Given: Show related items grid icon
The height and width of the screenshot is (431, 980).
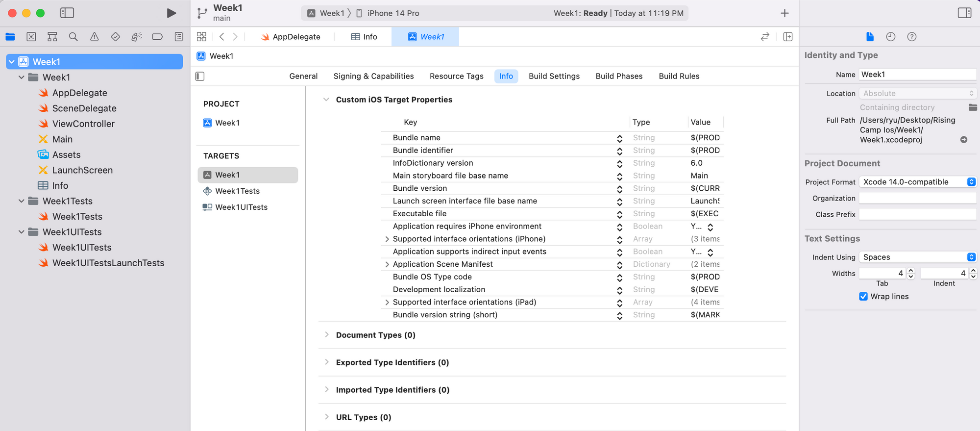Looking at the screenshot, I should 201,37.
